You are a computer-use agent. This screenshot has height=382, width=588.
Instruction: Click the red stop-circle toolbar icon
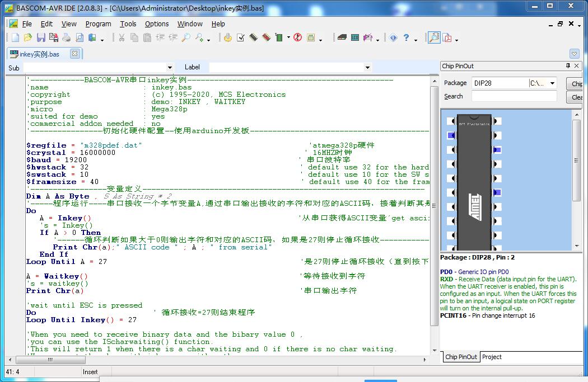pos(298,37)
